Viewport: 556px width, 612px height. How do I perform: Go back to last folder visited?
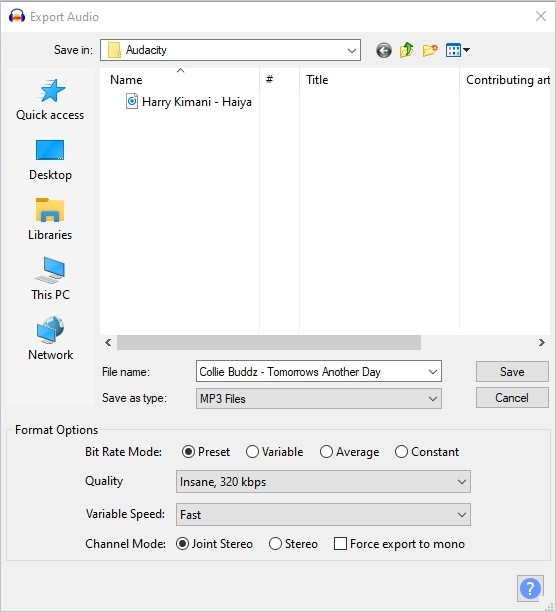(x=384, y=50)
